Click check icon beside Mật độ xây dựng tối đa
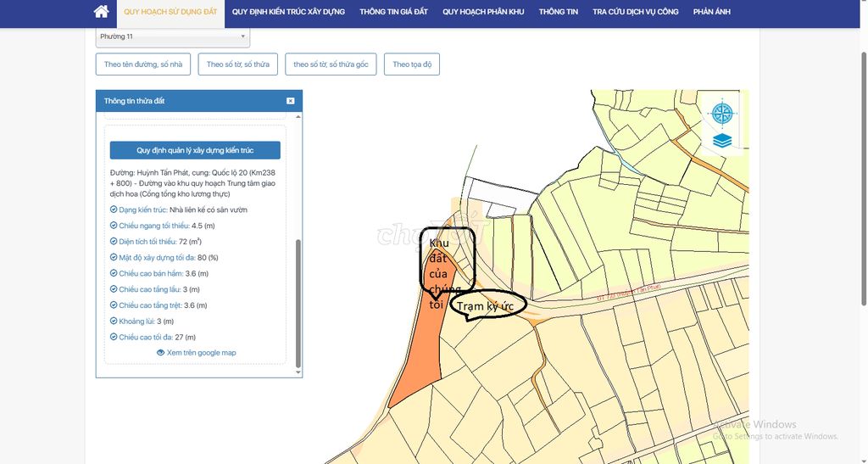 [x=114, y=258]
